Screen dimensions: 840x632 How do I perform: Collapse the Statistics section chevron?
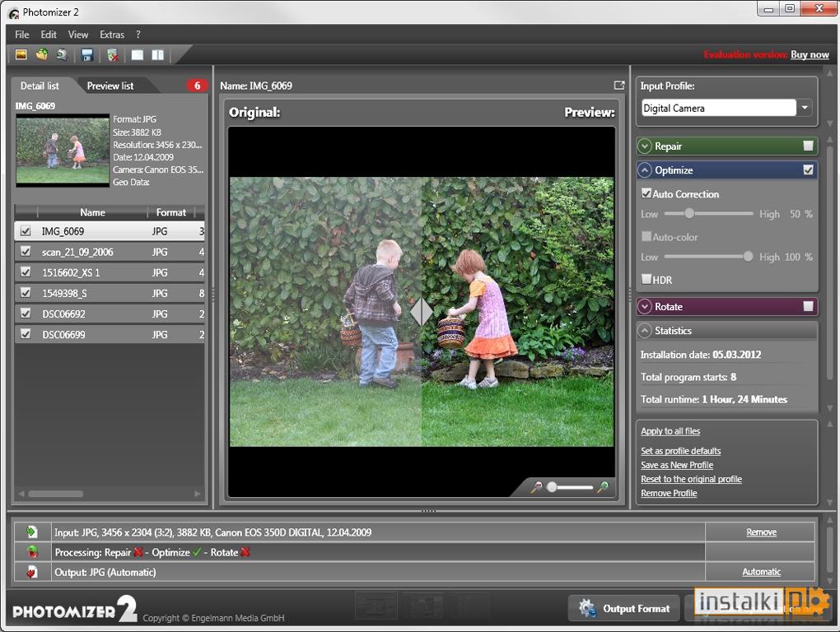[645, 331]
